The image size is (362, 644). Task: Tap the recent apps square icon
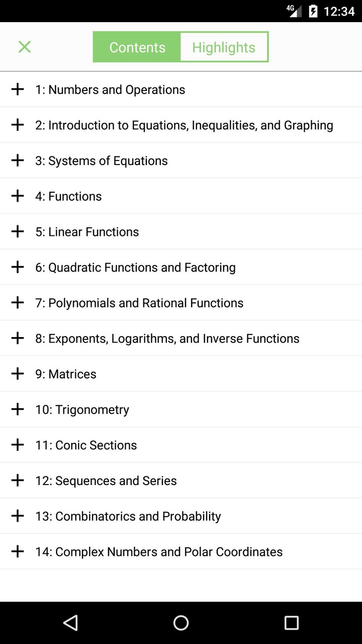(292, 623)
